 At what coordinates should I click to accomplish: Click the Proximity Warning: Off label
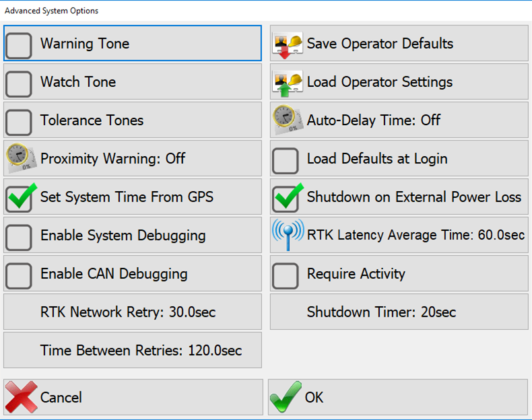(x=112, y=158)
